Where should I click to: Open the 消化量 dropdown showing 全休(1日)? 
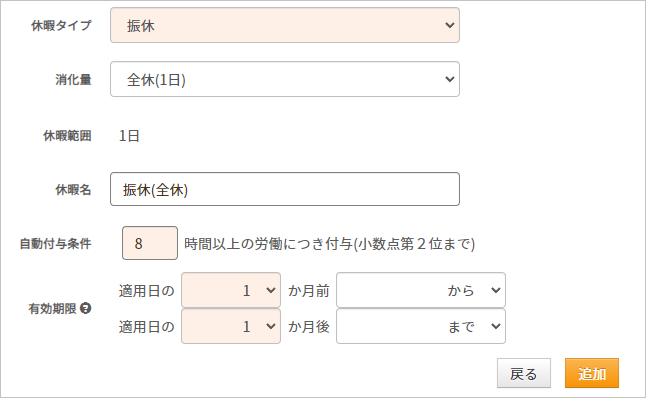285,79
